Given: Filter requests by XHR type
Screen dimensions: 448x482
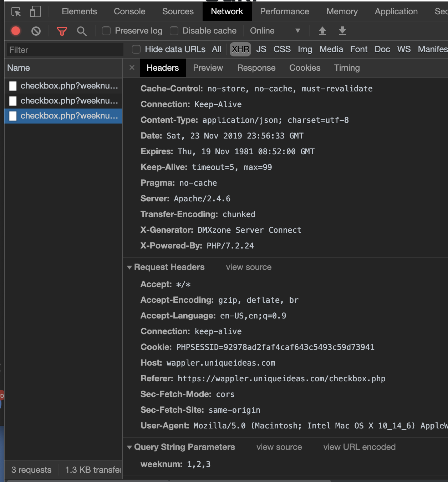Looking at the screenshot, I should [240, 49].
